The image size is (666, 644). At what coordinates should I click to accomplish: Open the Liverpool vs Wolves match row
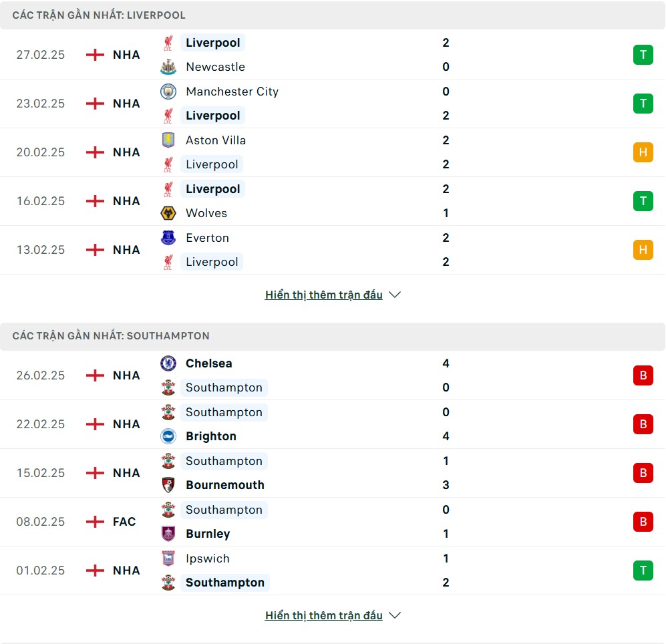(334, 201)
